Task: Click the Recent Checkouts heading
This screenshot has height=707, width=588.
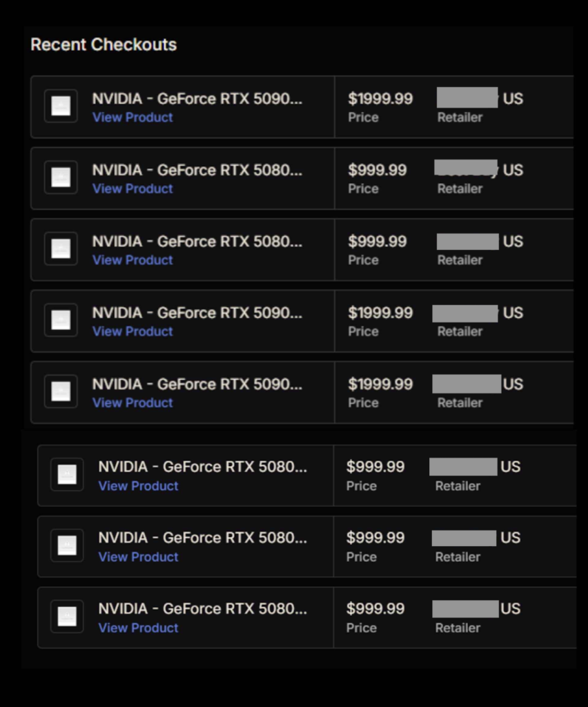Action: pyautogui.click(x=104, y=45)
